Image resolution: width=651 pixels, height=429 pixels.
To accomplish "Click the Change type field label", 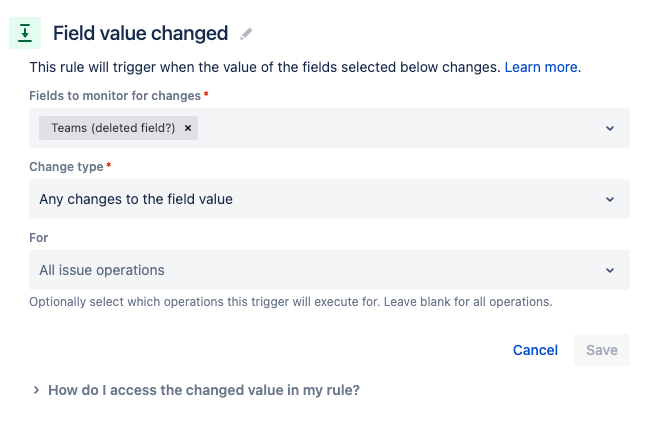I will click(x=66, y=166).
